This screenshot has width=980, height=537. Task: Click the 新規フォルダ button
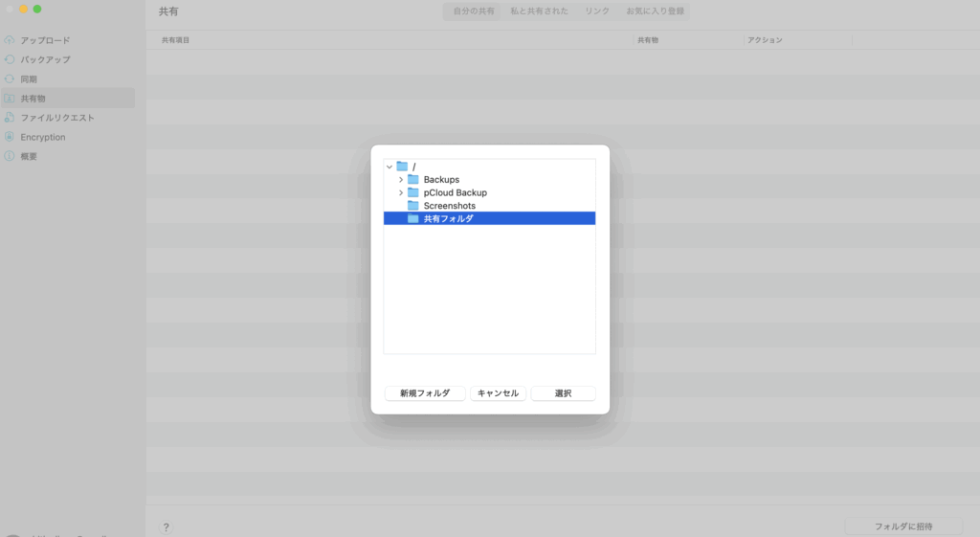(425, 393)
